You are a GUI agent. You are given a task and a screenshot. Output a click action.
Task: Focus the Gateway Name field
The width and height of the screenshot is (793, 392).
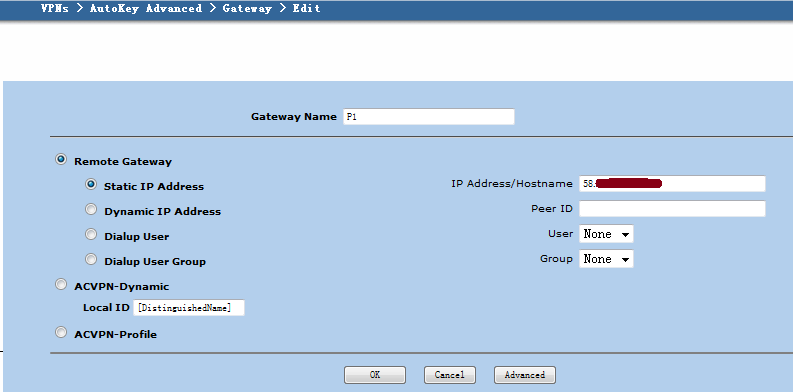click(428, 116)
